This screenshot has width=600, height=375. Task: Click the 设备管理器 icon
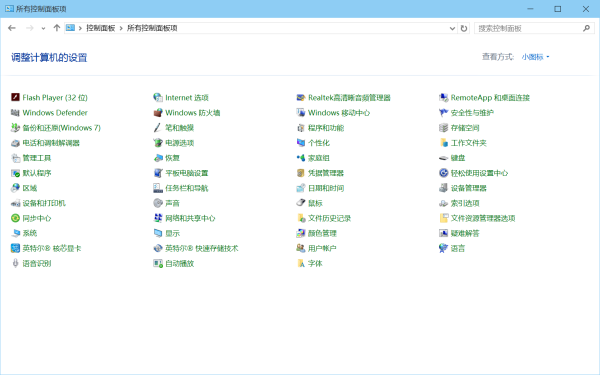443,188
